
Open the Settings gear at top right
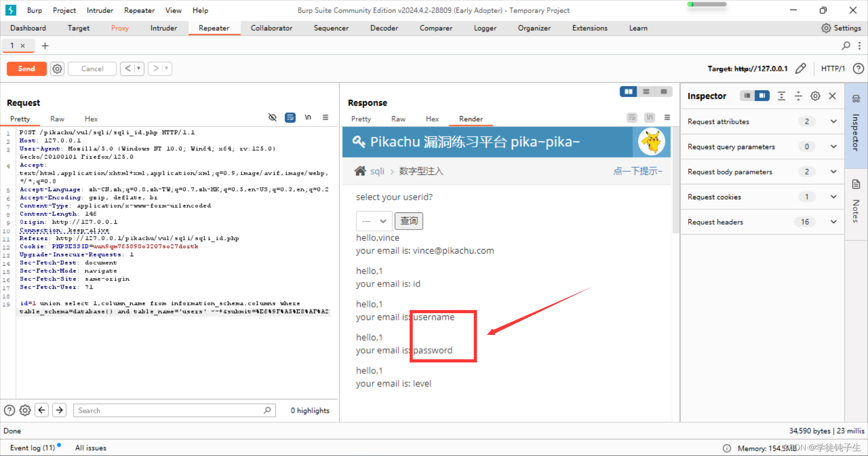(x=826, y=28)
